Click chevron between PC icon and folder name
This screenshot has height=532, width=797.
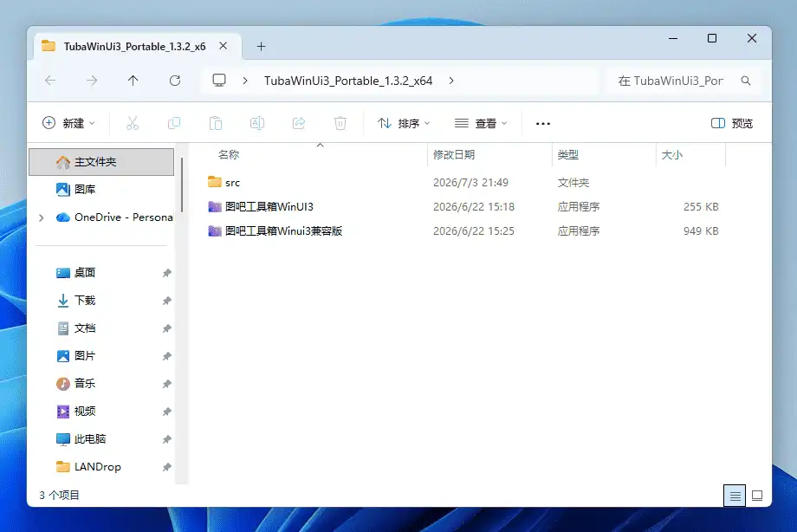245,81
